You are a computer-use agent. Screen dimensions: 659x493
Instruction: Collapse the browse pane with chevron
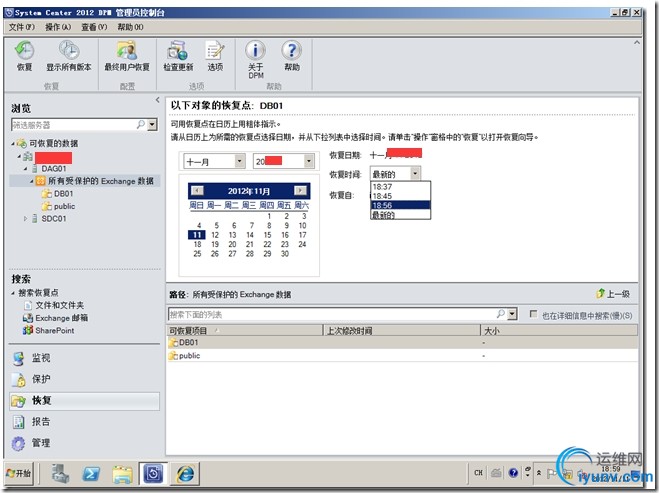(x=158, y=100)
